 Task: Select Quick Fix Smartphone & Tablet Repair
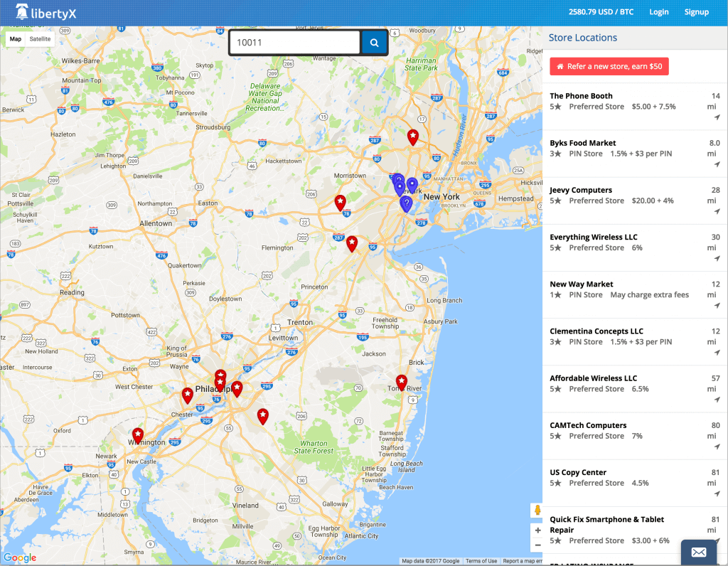coord(607,525)
